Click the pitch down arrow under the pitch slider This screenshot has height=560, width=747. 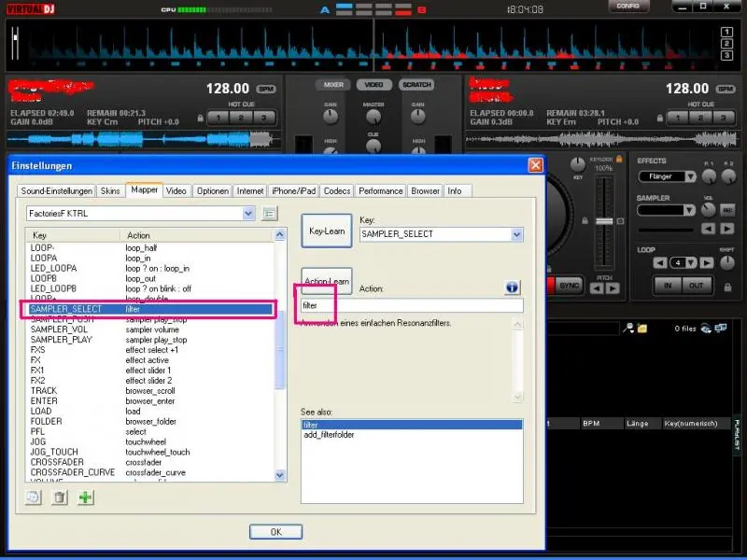[x=599, y=287]
